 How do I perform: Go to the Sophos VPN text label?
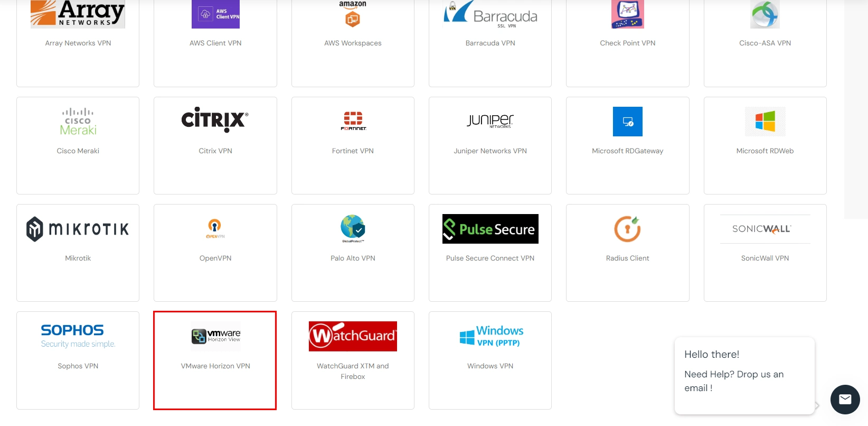click(x=78, y=366)
